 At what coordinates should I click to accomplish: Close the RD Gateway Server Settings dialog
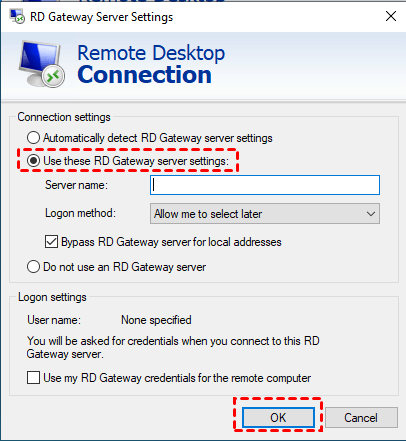391,16
